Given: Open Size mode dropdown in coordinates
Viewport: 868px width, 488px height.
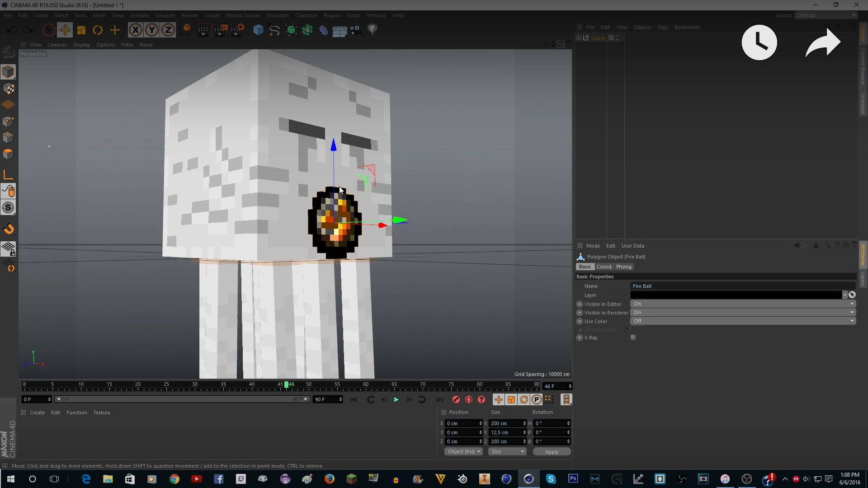Looking at the screenshot, I should pos(508,451).
